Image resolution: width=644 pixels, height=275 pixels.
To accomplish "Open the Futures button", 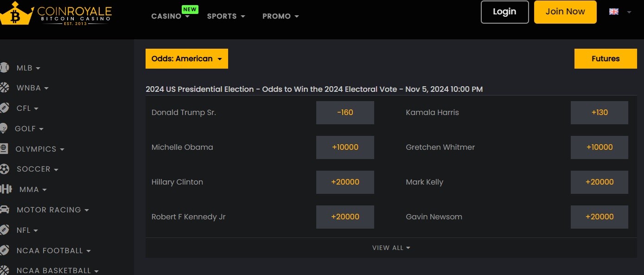I will coord(606,58).
